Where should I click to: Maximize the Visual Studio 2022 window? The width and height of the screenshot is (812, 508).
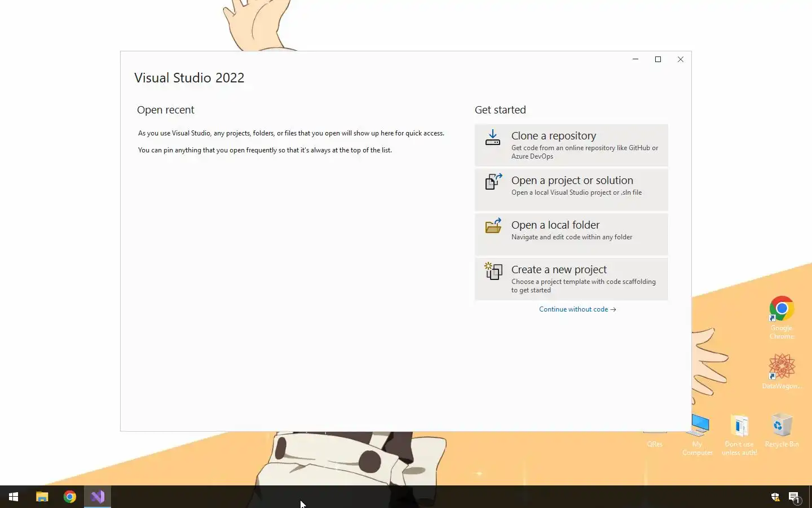tap(658, 59)
